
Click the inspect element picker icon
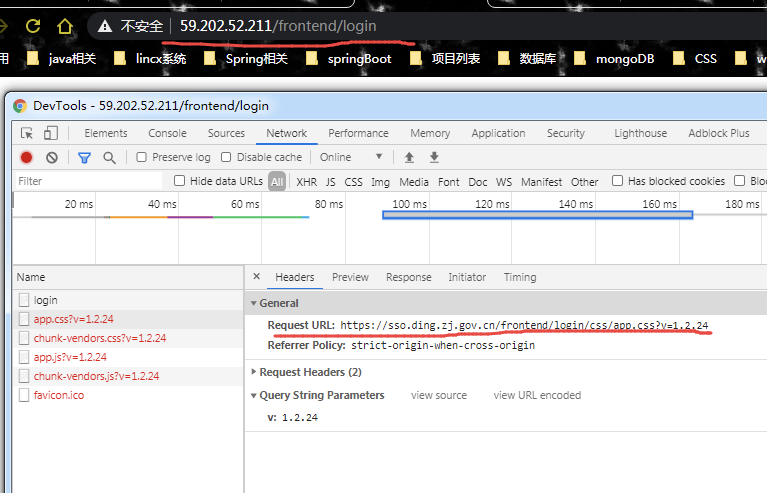[27, 133]
